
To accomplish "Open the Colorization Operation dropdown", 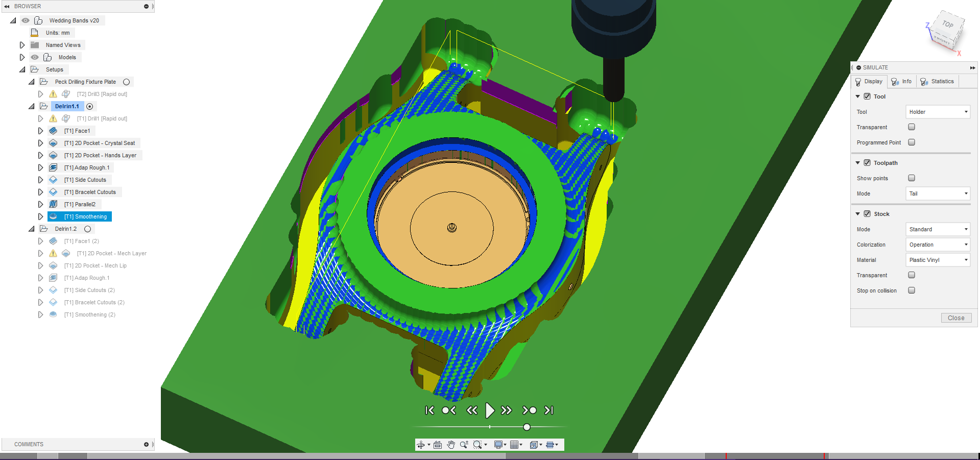I will coord(938,245).
